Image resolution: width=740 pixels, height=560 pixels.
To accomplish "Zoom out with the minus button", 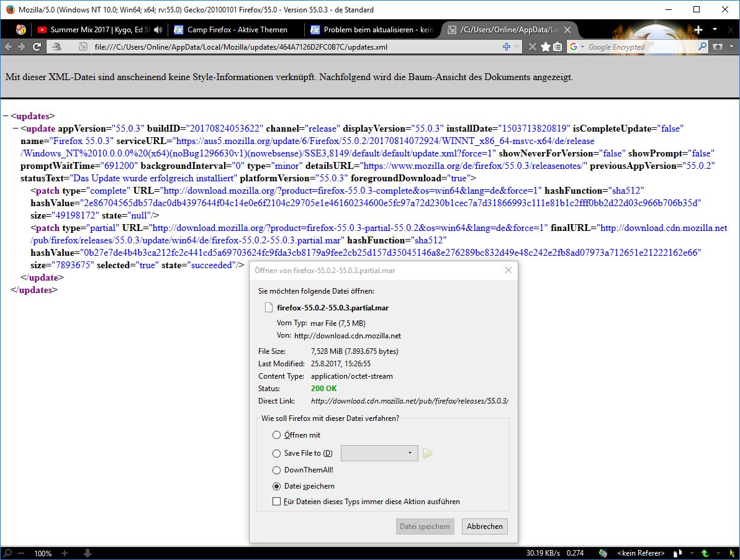I will pyautogui.click(x=20, y=553).
